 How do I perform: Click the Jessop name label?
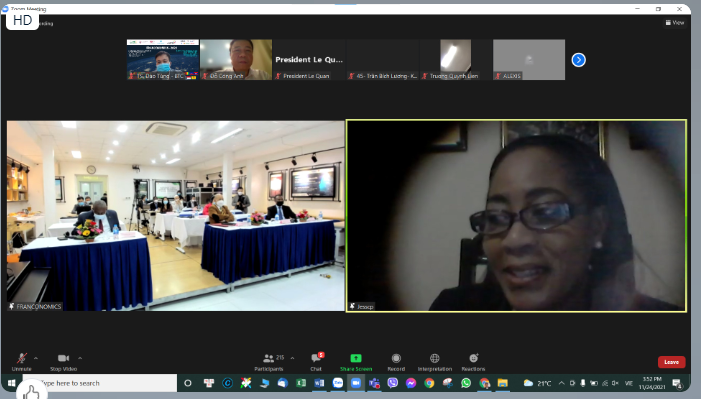[361, 306]
